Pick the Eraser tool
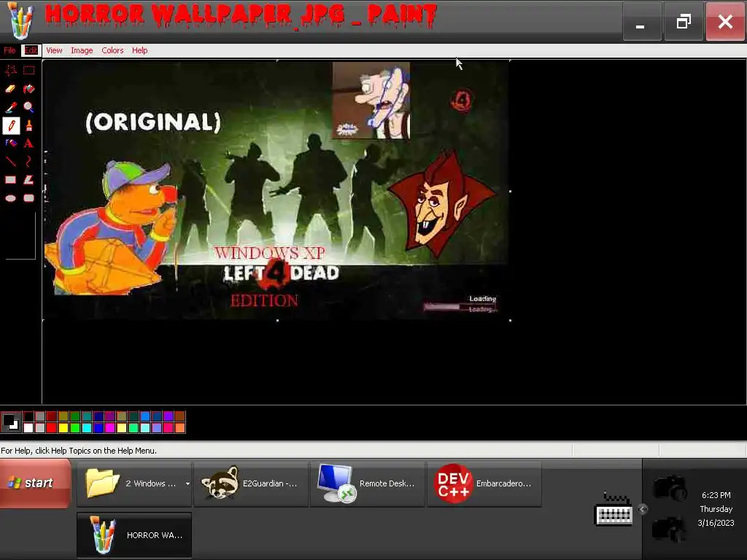The image size is (747, 560). click(11, 88)
